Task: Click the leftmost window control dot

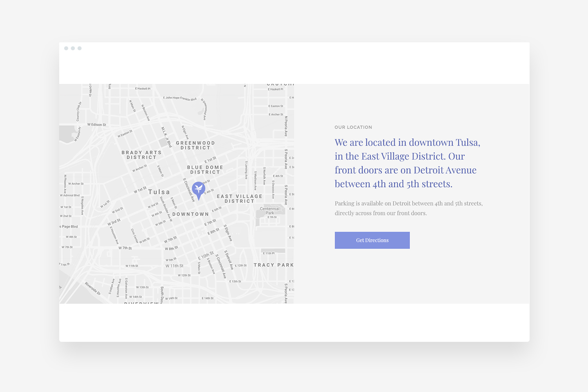Action: [x=66, y=48]
